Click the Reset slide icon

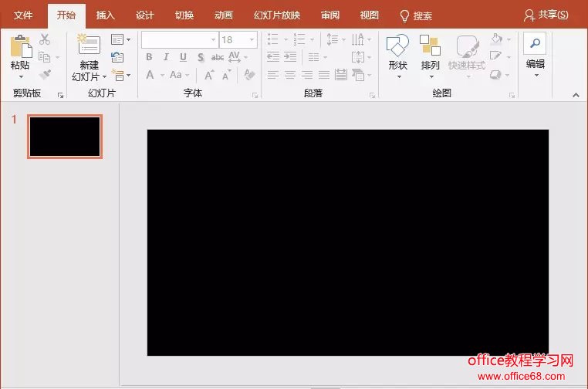(117, 57)
